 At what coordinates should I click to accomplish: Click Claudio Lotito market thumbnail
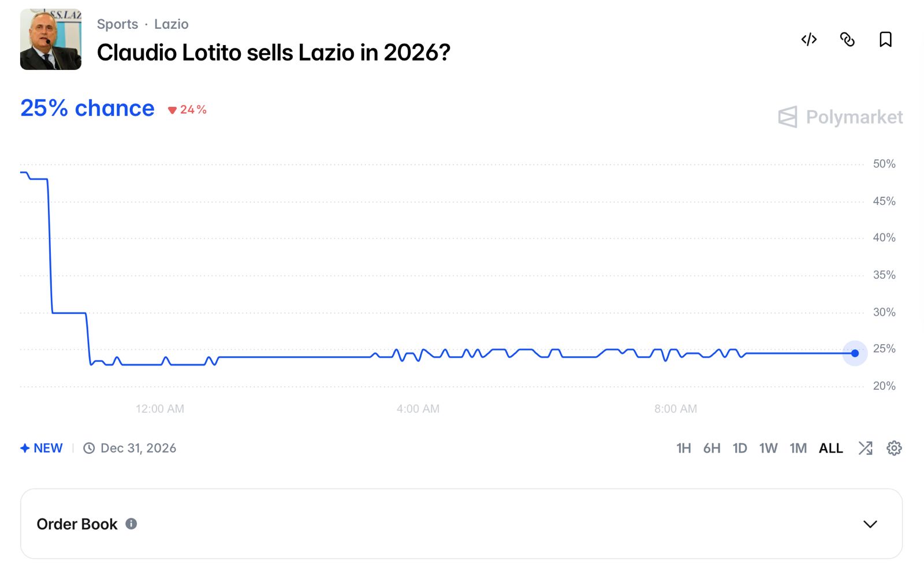click(51, 39)
